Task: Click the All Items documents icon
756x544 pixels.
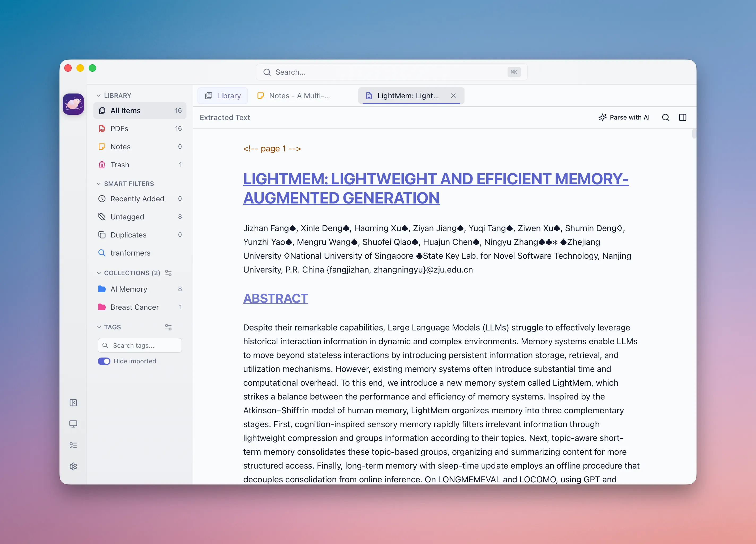Action: (x=102, y=110)
